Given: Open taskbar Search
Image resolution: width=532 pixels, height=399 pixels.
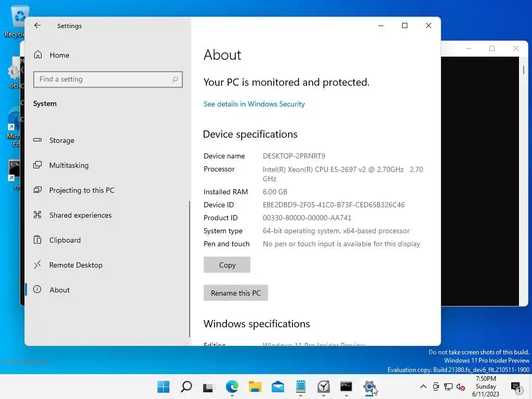Looking at the screenshot, I should coord(187,387).
